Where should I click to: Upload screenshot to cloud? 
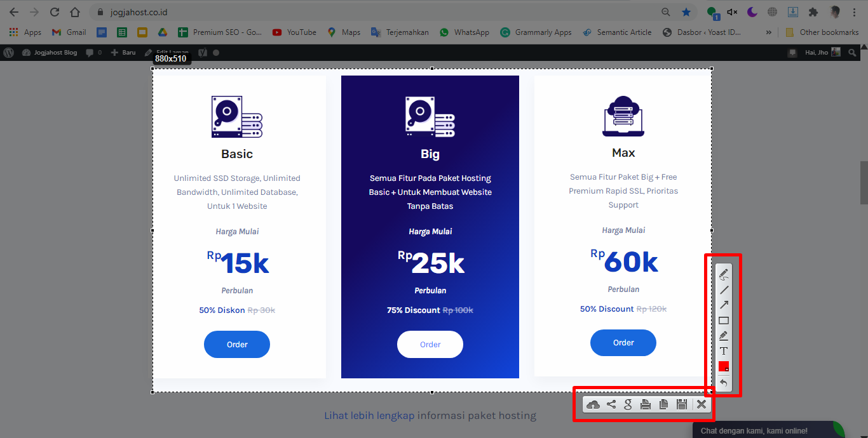[593, 404]
